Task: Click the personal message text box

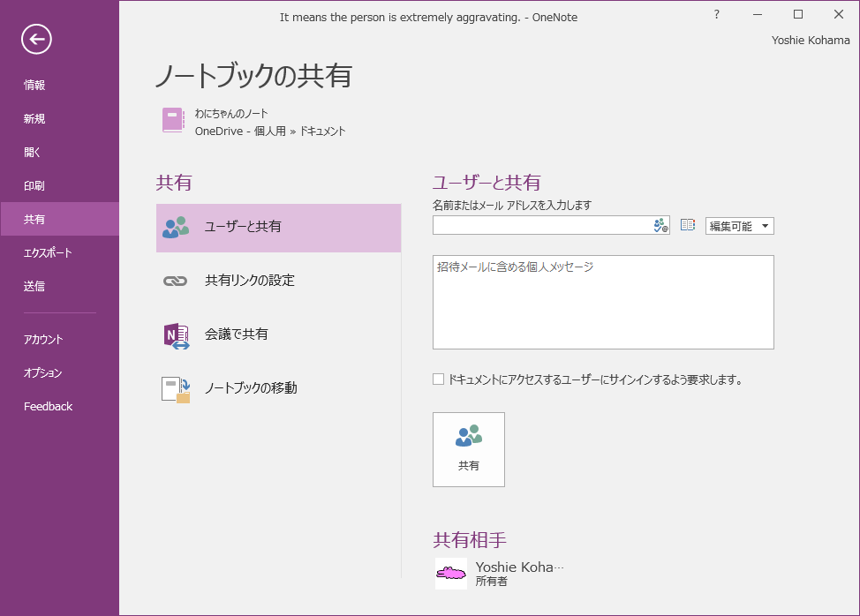Action: tap(603, 302)
